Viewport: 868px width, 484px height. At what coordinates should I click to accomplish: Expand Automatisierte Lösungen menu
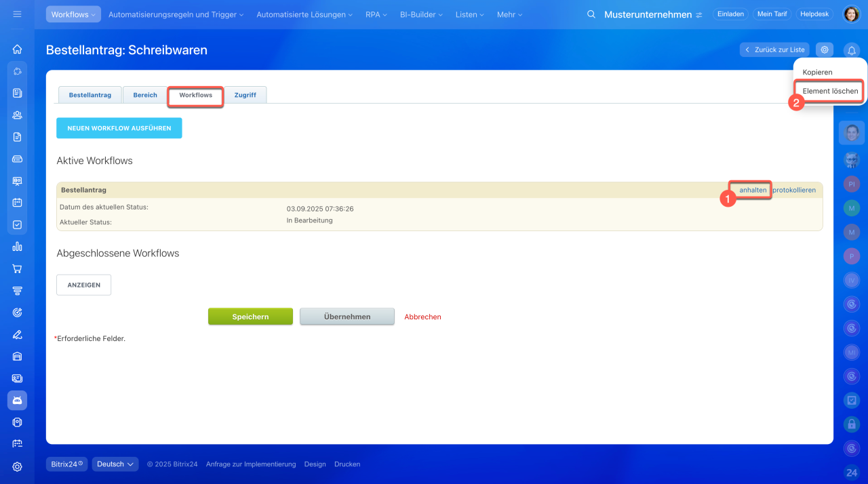304,14
